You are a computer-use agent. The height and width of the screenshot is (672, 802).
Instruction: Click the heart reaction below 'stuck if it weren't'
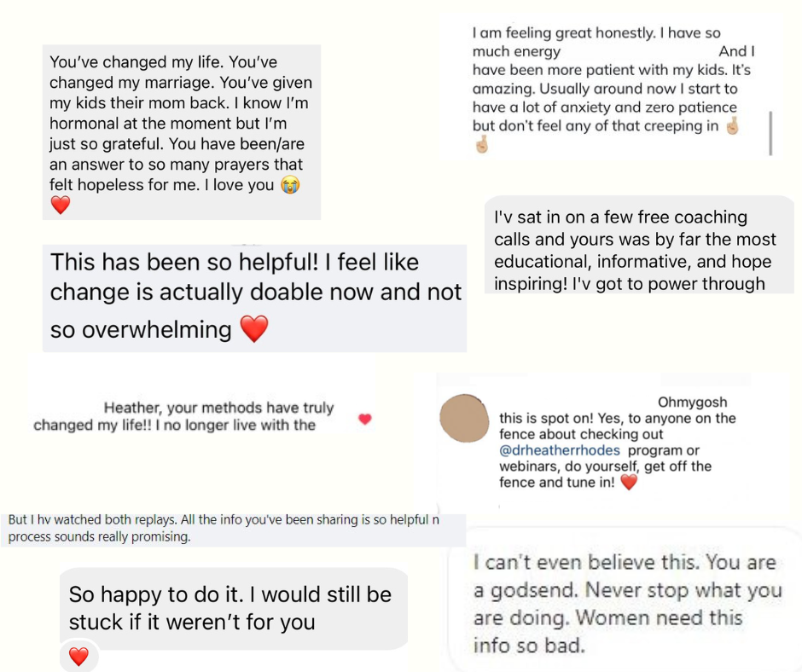[x=78, y=656]
